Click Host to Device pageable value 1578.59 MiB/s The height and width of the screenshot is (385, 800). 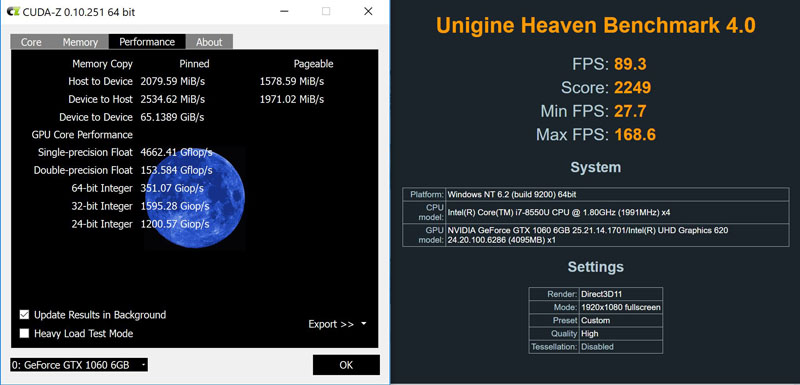pos(292,82)
